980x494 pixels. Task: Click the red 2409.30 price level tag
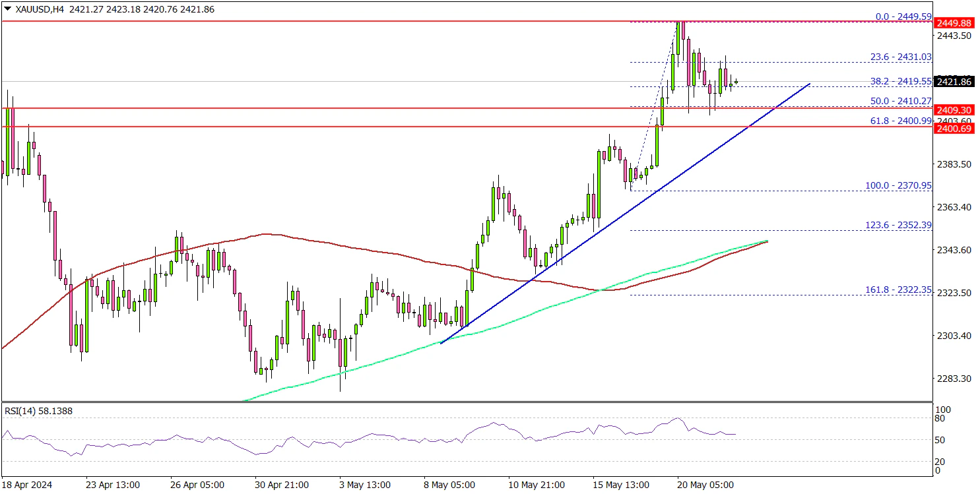pyautogui.click(x=955, y=109)
